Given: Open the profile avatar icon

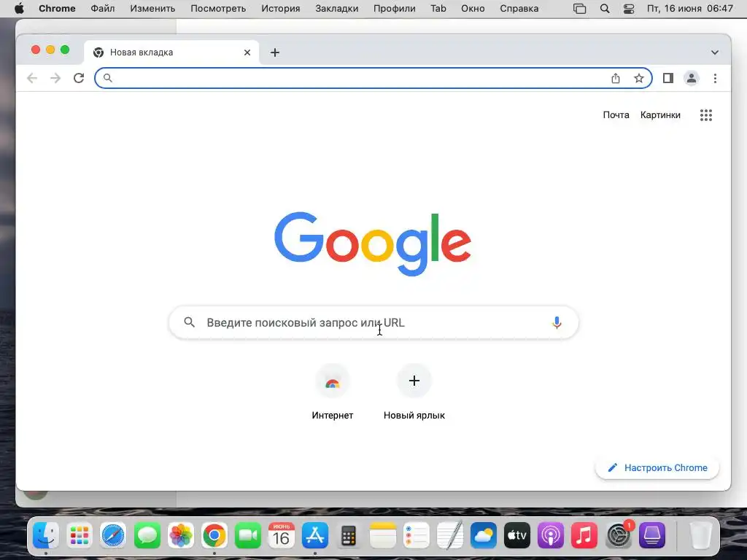Looking at the screenshot, I should coord(692,78).
